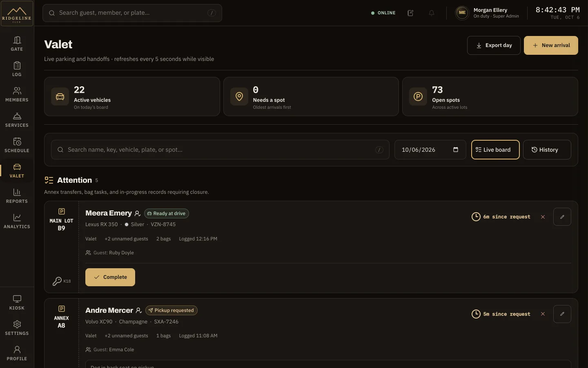Launch Kiosk mode from sidebar

17,302
